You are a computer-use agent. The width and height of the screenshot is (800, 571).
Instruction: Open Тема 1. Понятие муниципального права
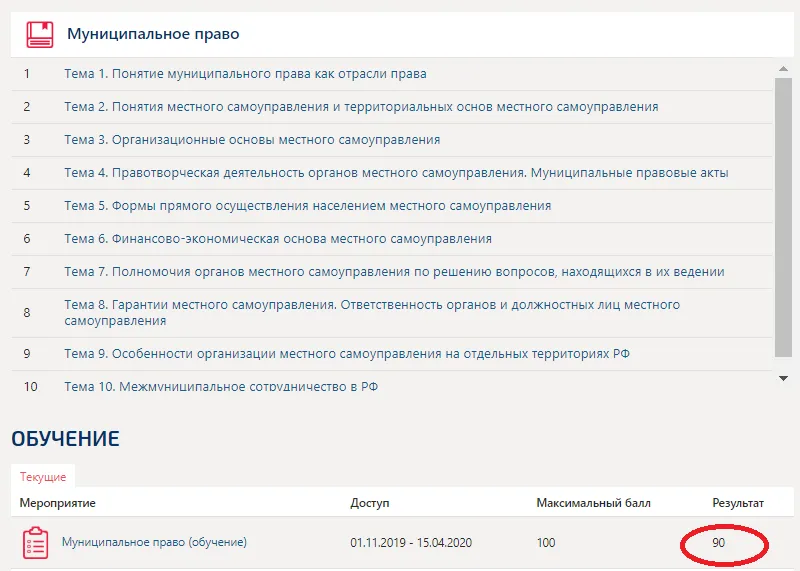[245, 73]
